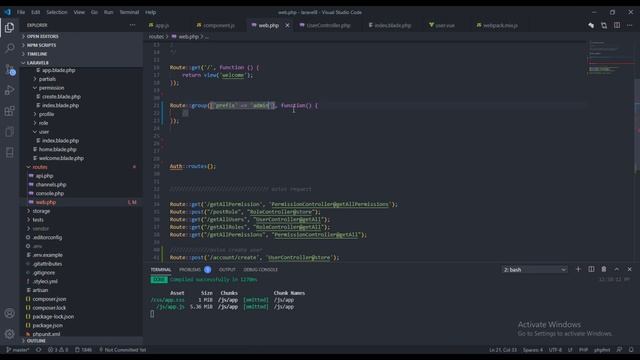Screen dimensions: 640x360
Task: Click the remote explorer icon in activity bar
Action: (x=9, y=132)
